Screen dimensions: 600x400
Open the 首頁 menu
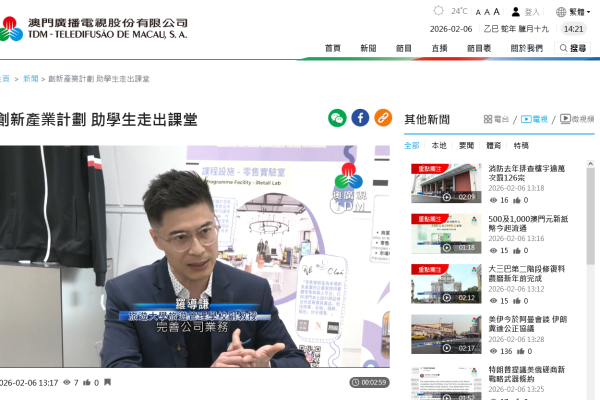(333, 48)
